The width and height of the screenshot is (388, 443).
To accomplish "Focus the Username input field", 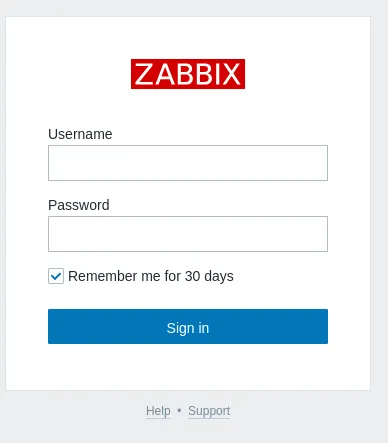I will (188, 163).
